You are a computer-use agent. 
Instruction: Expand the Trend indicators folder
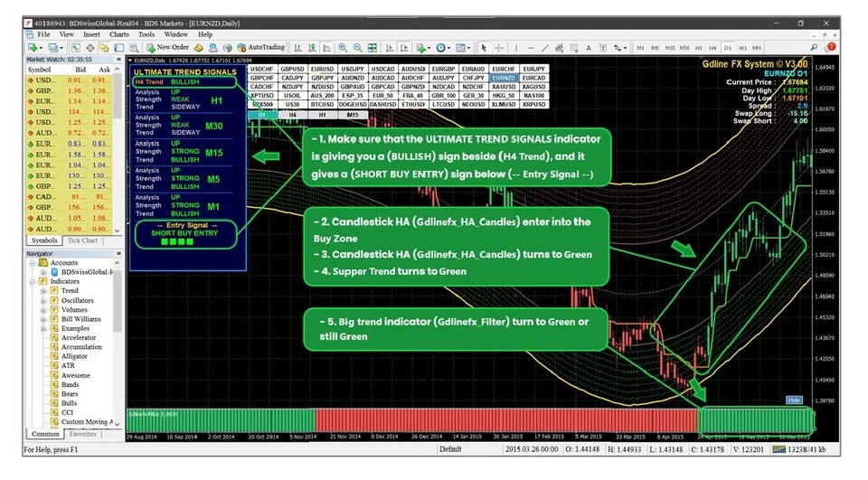pos(42,291)
